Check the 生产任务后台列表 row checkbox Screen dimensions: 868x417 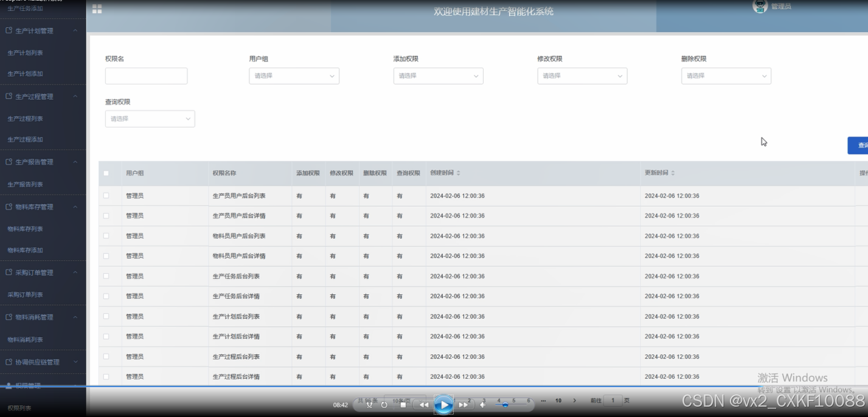point(106,276)
